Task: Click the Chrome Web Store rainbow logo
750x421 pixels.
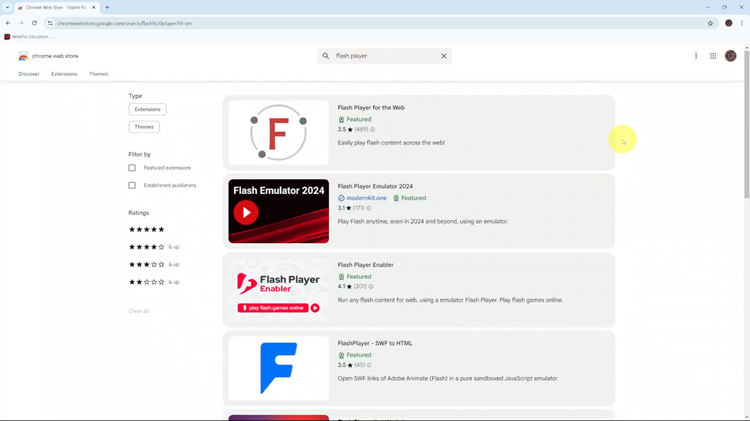Action: pyautogui.click(x=23, y=56)
